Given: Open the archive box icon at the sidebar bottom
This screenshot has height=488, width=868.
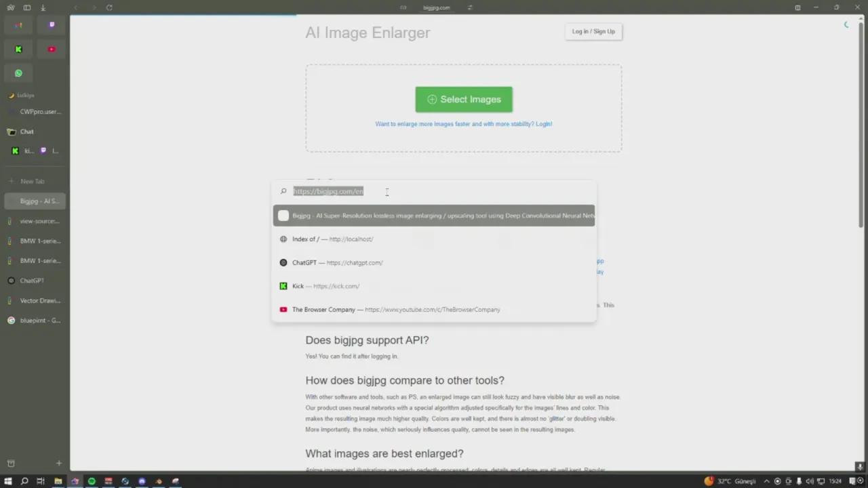Looking at the screenshot, I should 10,463.
